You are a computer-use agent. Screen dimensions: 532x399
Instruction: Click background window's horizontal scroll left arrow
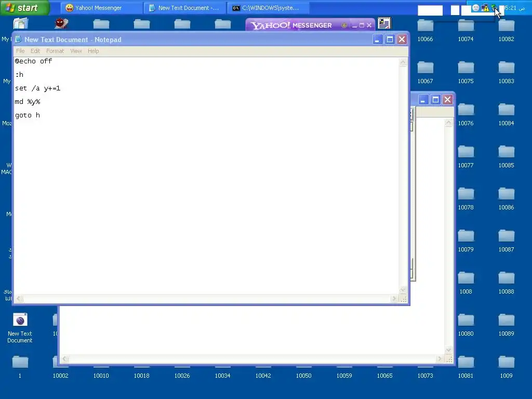coord(65,358)
